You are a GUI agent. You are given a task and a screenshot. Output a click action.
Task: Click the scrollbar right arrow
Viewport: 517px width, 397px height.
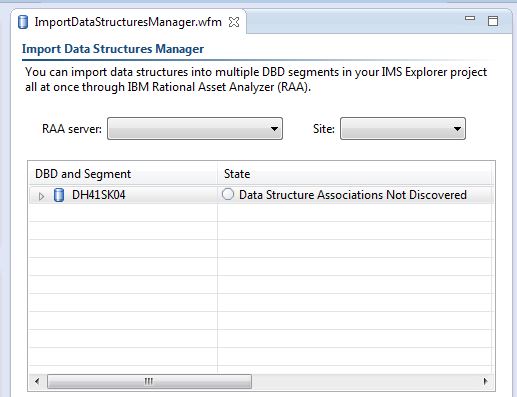485,381
